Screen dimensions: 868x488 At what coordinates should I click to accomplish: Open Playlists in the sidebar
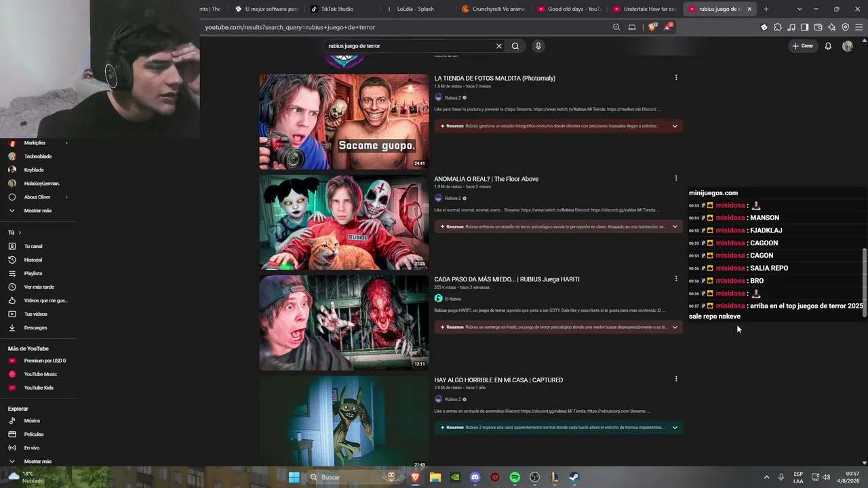(38, 273)
